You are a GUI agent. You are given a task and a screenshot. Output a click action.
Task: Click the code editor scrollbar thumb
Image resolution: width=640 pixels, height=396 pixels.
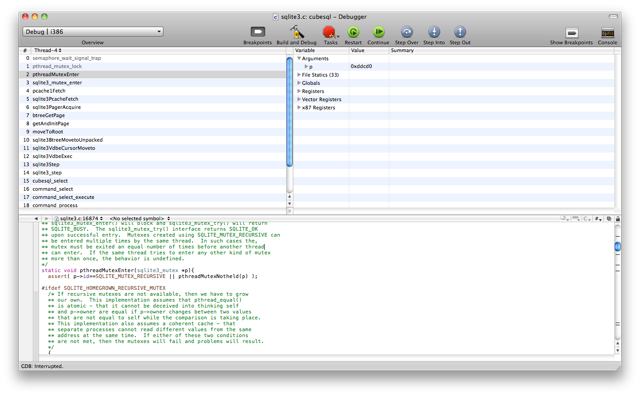point(618,246)
